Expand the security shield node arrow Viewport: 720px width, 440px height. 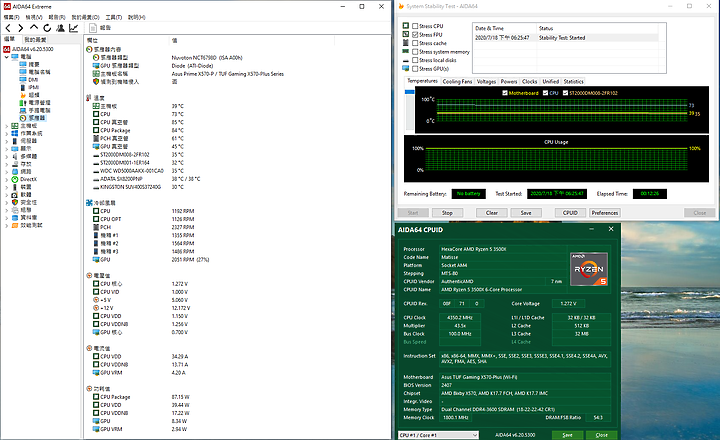click(x=6, y=203)
